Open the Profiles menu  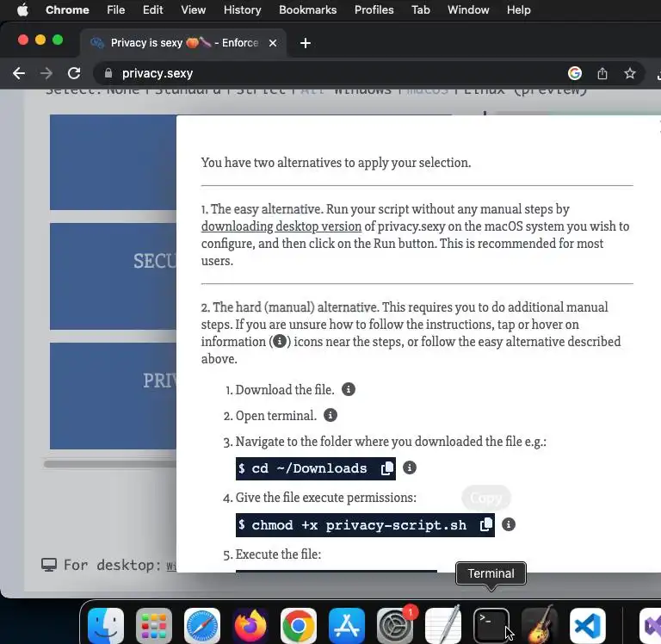coord(374,9)
